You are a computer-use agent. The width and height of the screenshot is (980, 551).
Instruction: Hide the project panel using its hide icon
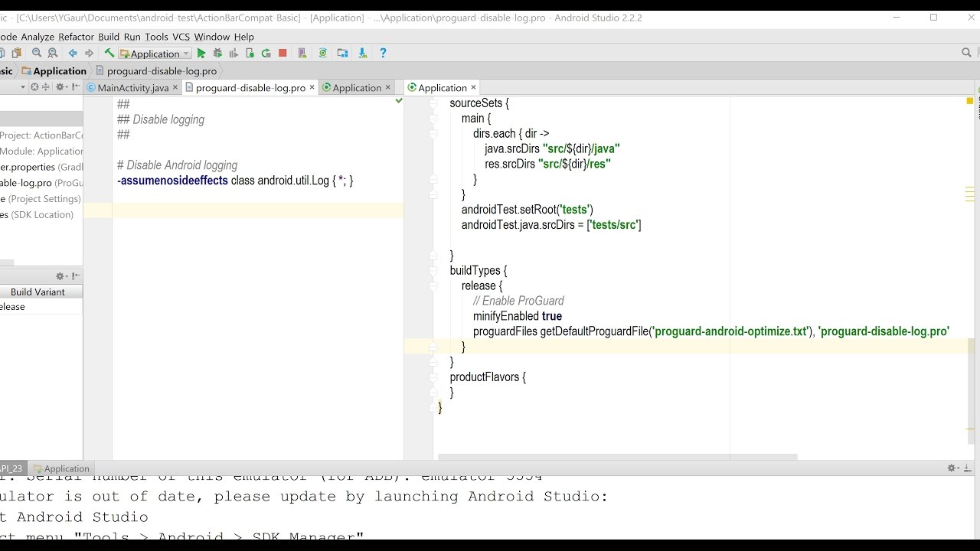(77, 87)
